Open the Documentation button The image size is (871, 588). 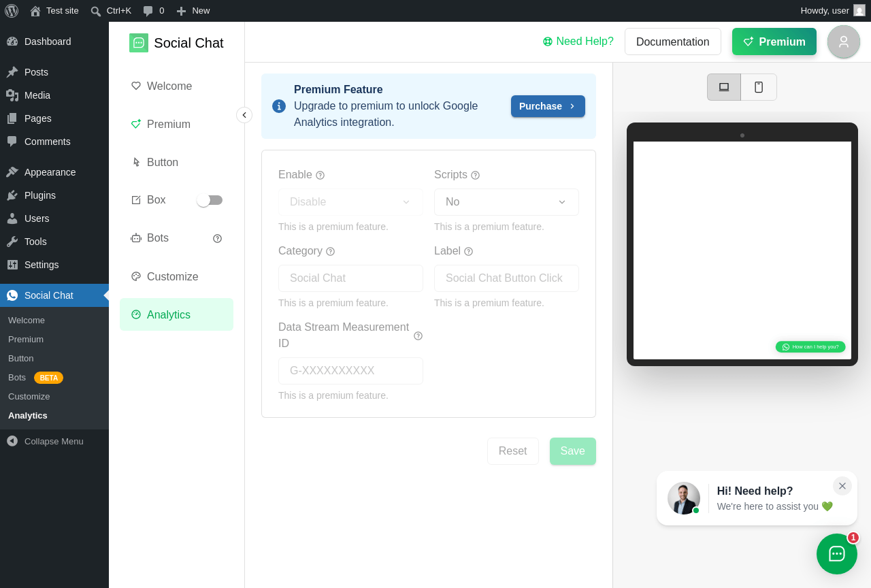pyautogui.click(x=673, y=42)
